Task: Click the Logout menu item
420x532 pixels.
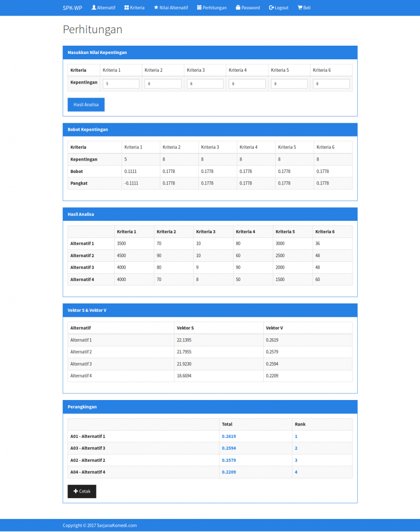Action: pyautogui.click(x=279, y=7)
